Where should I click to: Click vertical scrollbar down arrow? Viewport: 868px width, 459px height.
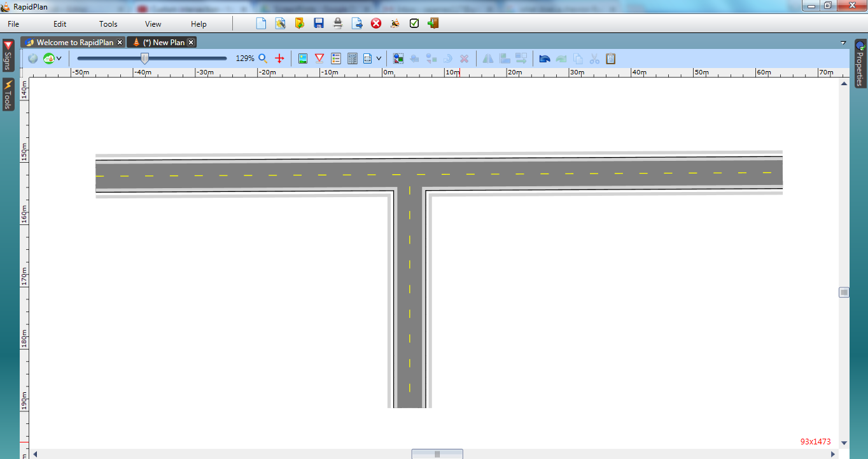(844, 442)
